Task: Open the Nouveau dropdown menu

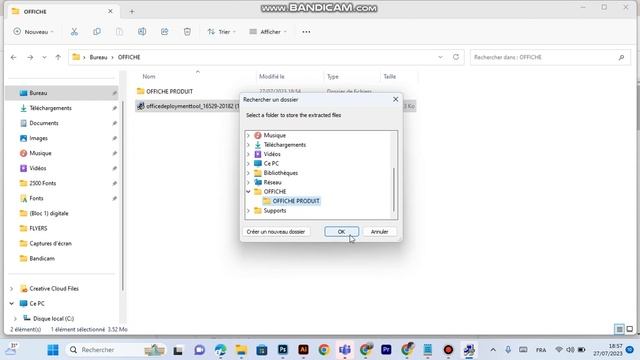Action: (33, 32)
